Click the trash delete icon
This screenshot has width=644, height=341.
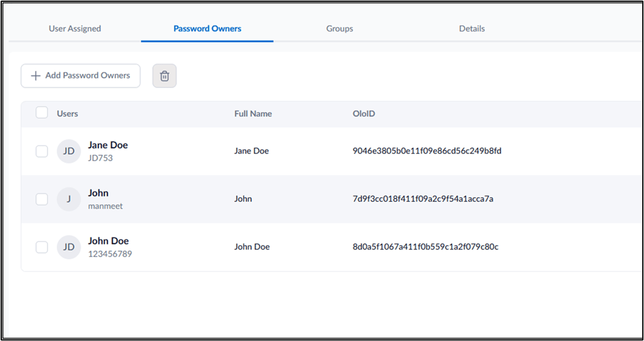pyautogui.click(x=165, y=76)
